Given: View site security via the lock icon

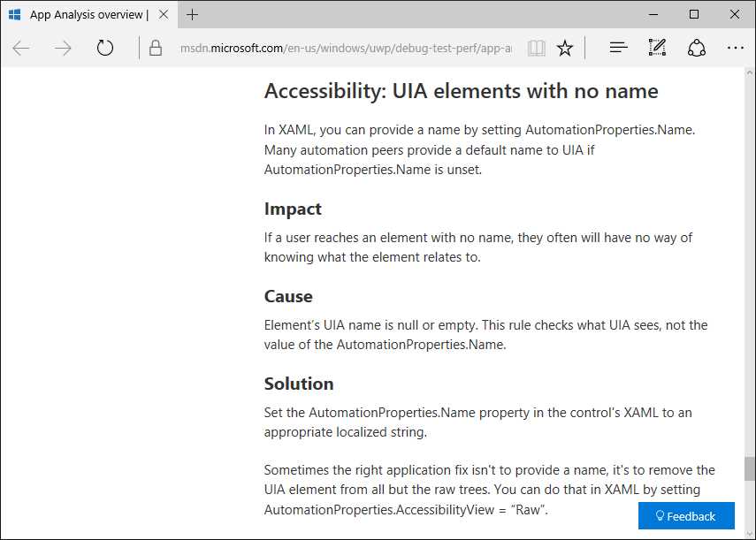Looking at the screenshot, I should (x=155, y=48).
